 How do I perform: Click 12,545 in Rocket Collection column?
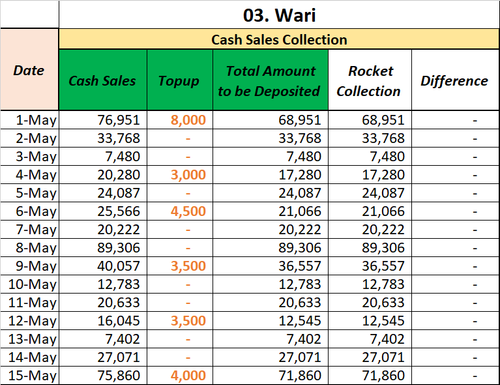point(370,321)
